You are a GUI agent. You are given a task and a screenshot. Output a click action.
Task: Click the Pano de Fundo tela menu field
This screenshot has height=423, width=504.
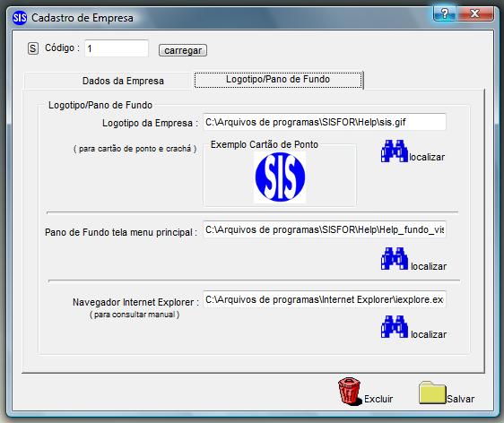click(x=325, y=229)
